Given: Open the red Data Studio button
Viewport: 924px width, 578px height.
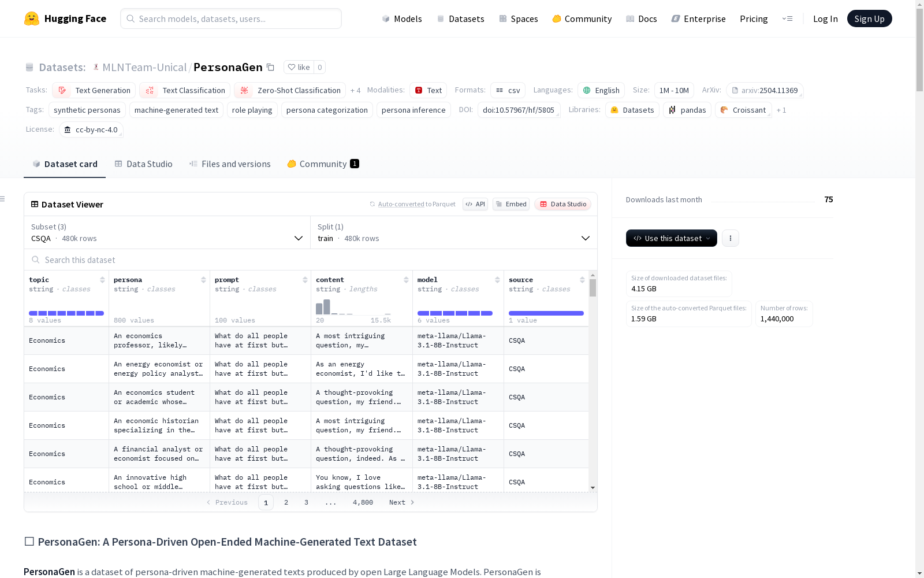Looking at the screenshot, I should point(562,204).
